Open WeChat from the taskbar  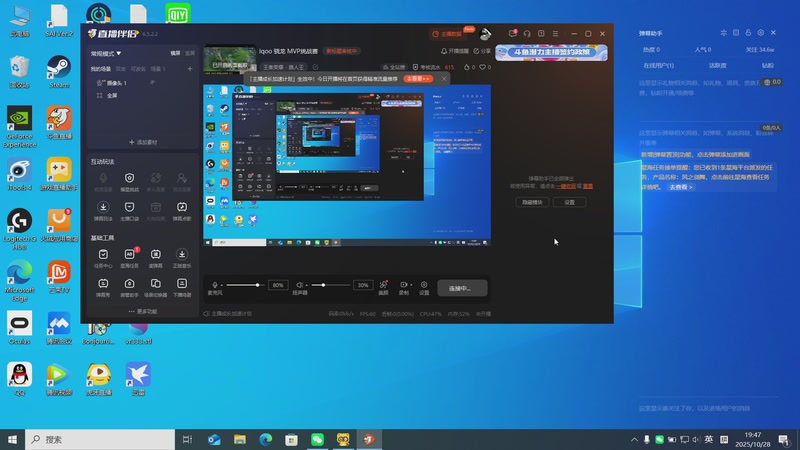click(x=317, y=439)
